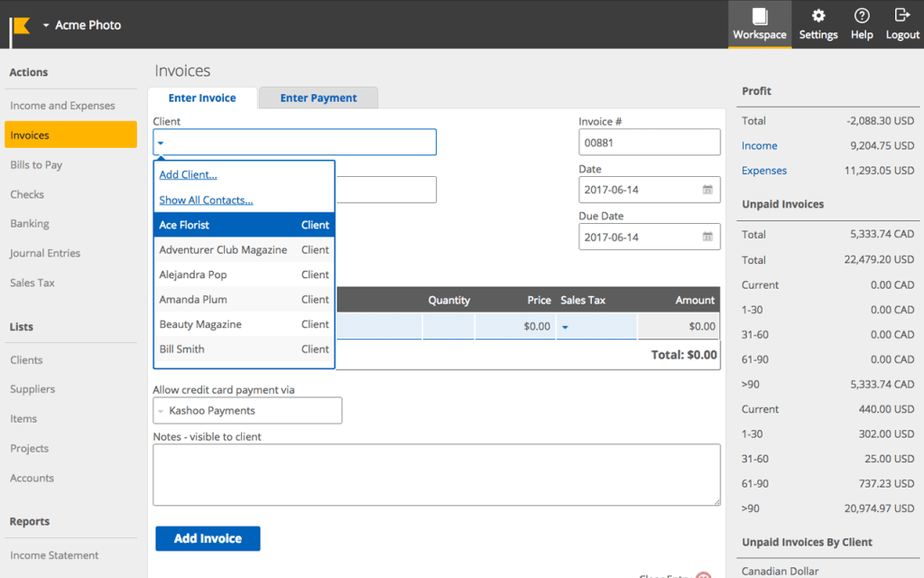This screenshot has height=578, width=924.
Task: Click the Add Client link
Action: (188, 174)
